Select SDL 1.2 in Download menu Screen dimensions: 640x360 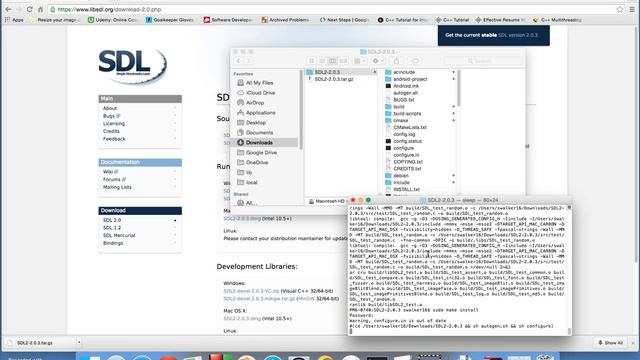[x=112, y=228]
